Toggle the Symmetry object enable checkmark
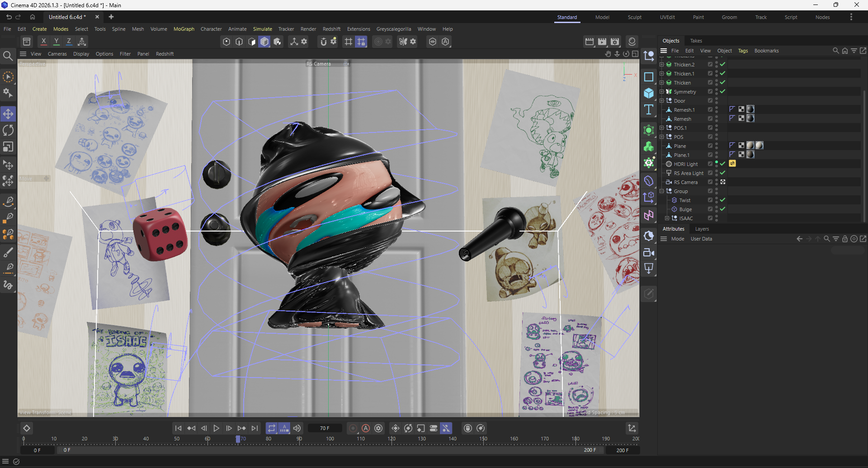This screenshot has height=468, width=868. click(722, 91)
